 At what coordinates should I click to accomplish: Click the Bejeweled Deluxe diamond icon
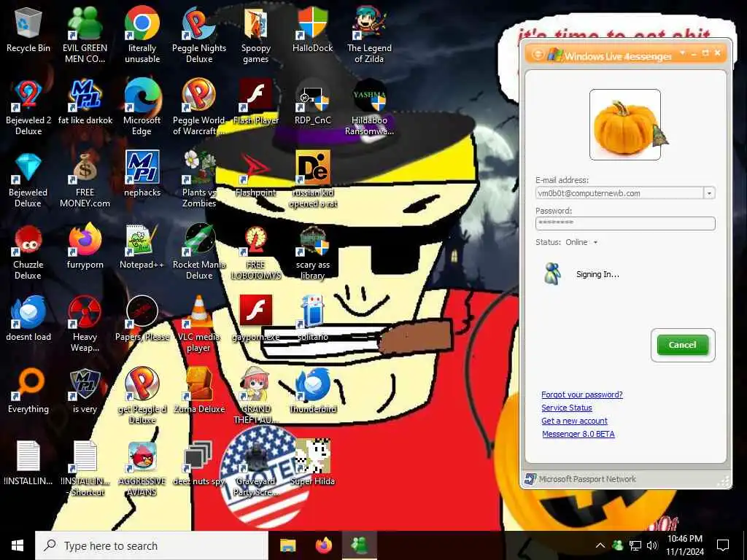28,168
